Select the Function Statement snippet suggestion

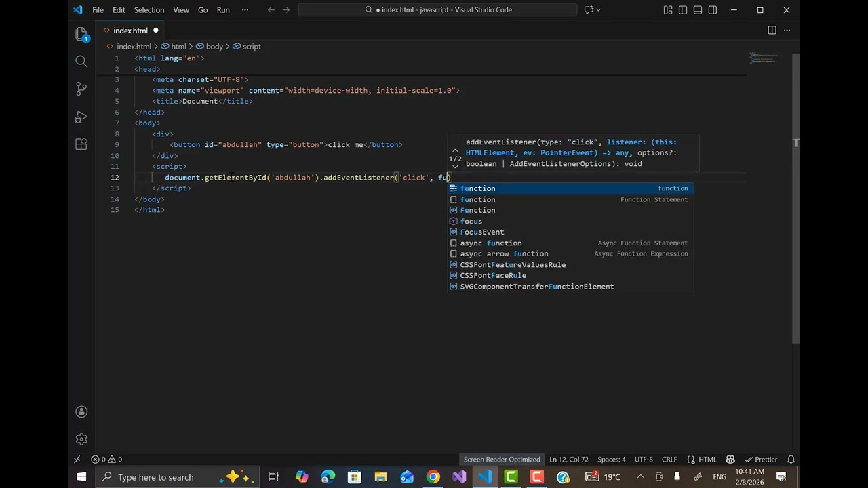pyautogui.click(x=571, y=199)
